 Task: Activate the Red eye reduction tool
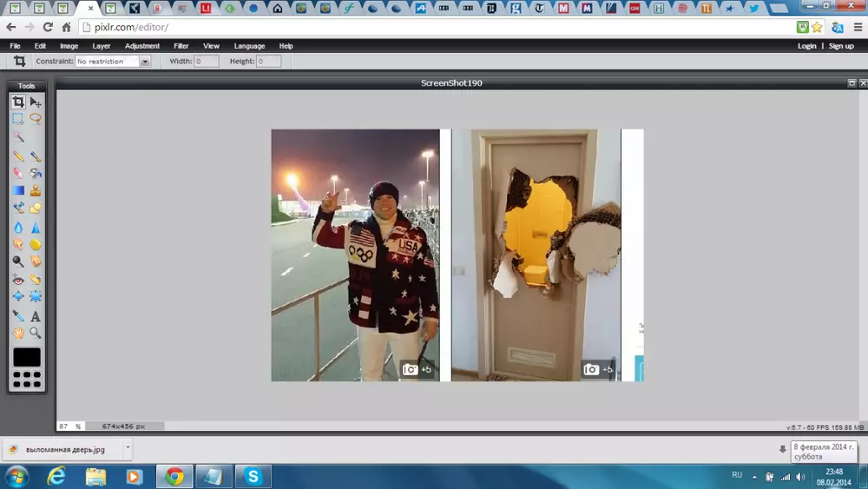click(18, 280)
